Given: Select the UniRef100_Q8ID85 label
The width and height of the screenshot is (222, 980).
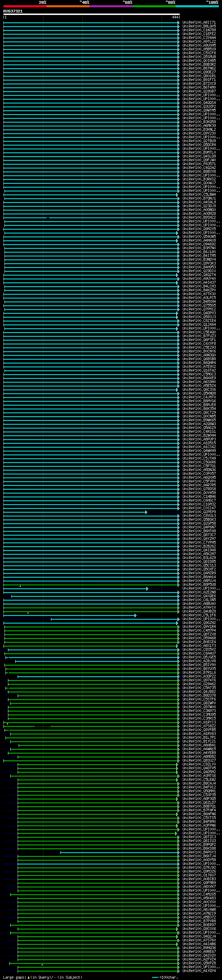Looking at the screenshot, I should pos(199,561).
